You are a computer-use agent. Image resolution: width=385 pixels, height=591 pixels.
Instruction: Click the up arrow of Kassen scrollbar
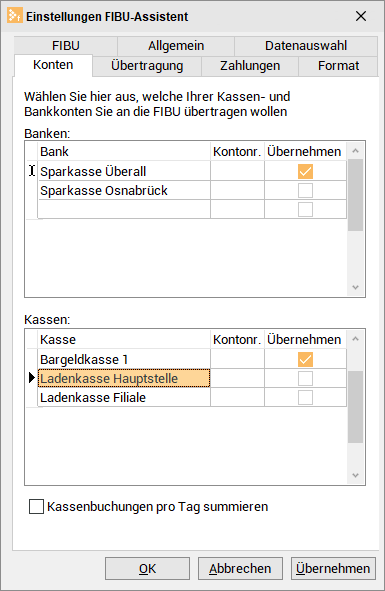click(x=355, y=339)
